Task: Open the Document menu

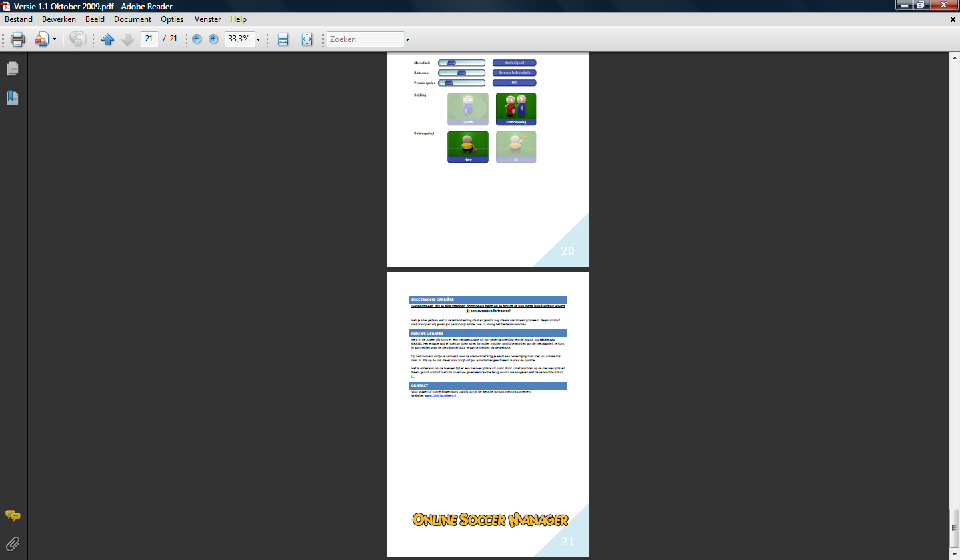Action: click(133, 19)
